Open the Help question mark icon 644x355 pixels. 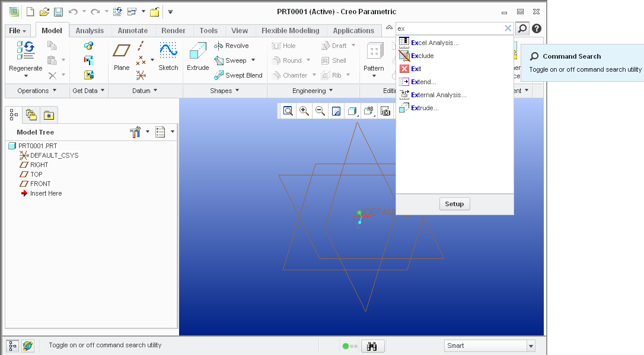[x=537, y=28]
